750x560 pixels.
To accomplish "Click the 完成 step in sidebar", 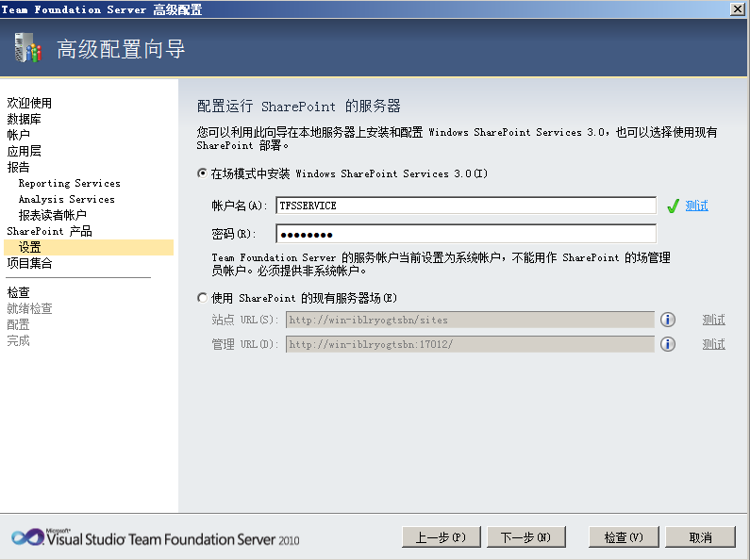I will click(x=18, y=340).
